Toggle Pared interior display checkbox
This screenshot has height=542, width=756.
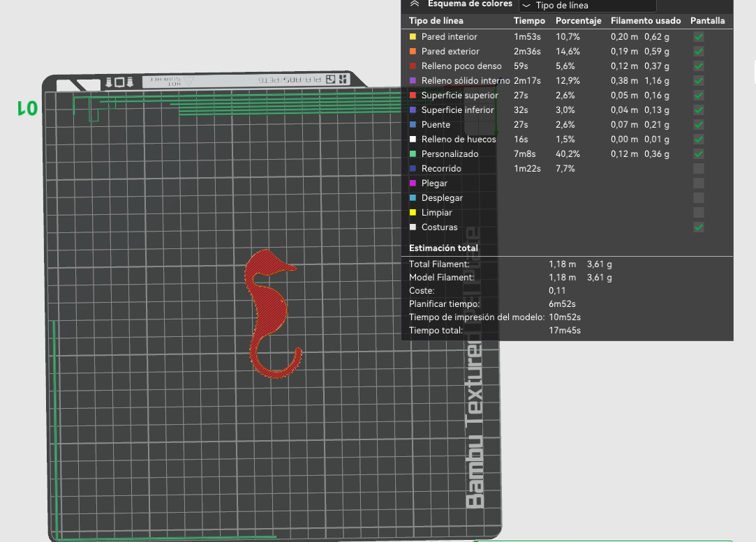click(x=698, y=36)
